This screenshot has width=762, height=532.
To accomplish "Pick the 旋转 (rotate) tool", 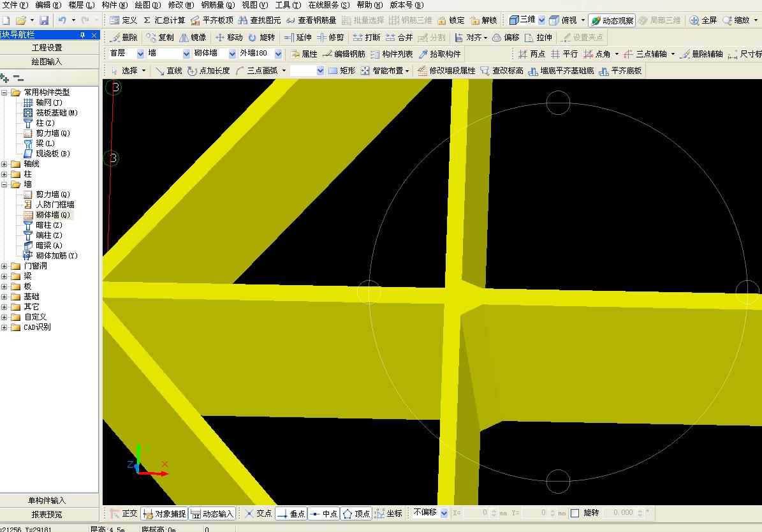I will point(261,38).
